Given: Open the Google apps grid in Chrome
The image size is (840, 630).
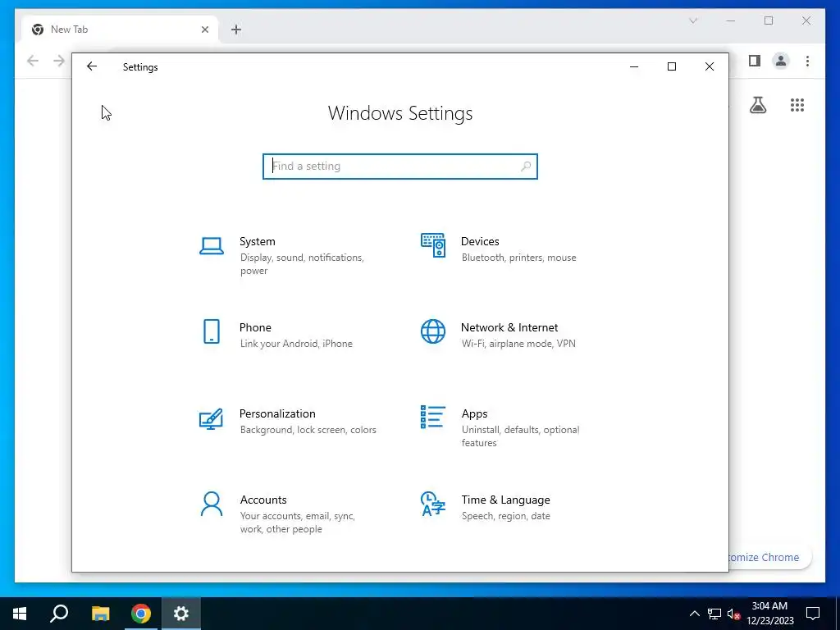Looking at the screenshot, I should (797, 105).
